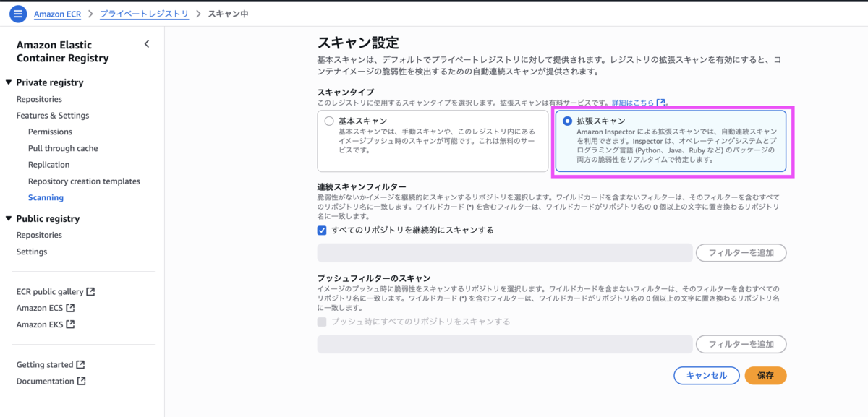Open Pull through cache settings

click(x=63, y=148)
